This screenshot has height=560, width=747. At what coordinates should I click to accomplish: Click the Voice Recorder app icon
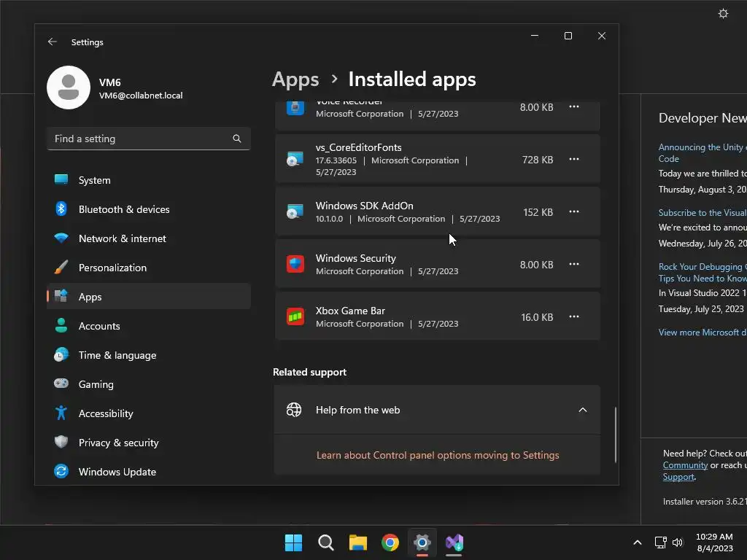point(295,108)
